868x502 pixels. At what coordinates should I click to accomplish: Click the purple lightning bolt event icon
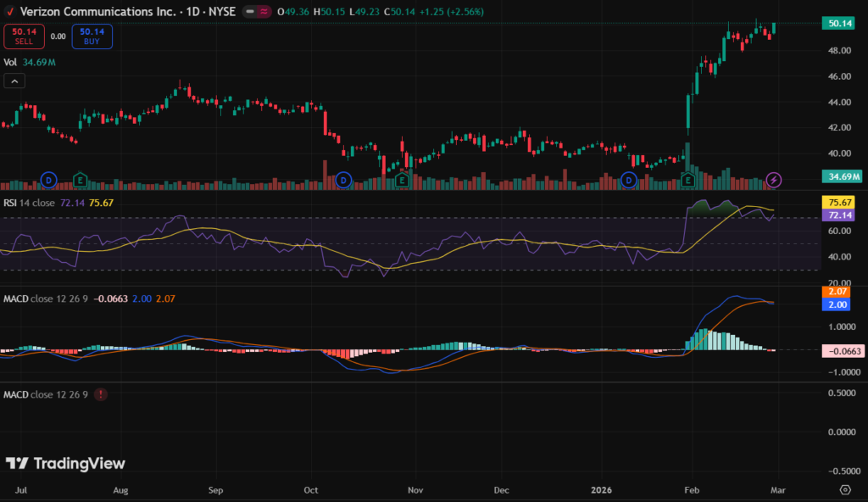[x=774, y=180]
